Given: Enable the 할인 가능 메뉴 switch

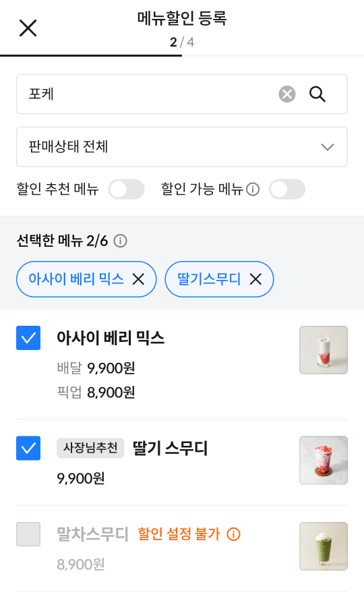Looking at the screenshot, I should pyautogui.click(x=287, y=190).
